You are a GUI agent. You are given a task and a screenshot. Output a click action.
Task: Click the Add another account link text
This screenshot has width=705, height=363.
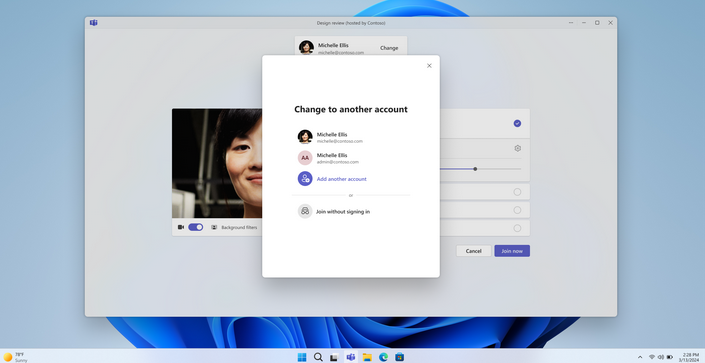[342, 179]
